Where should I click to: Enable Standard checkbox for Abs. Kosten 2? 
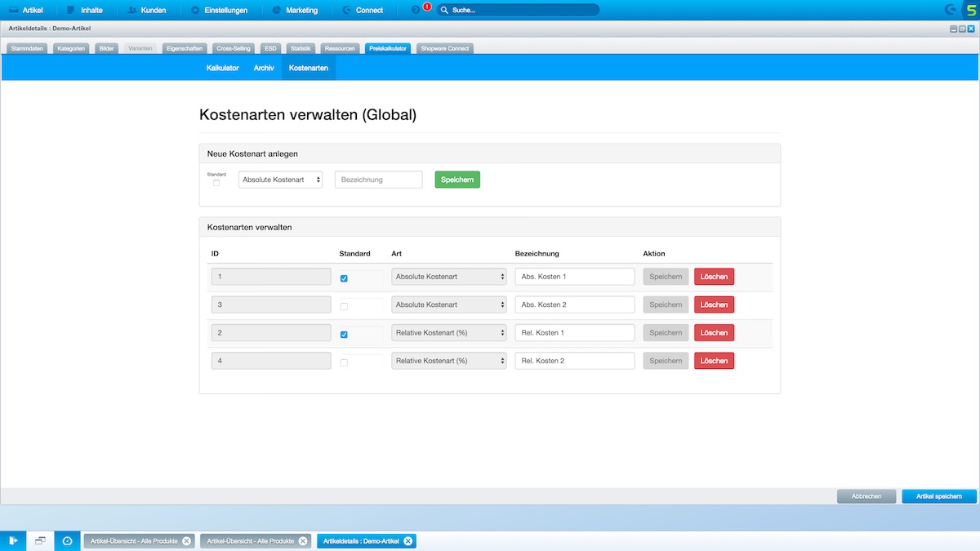tap(344, 306)
